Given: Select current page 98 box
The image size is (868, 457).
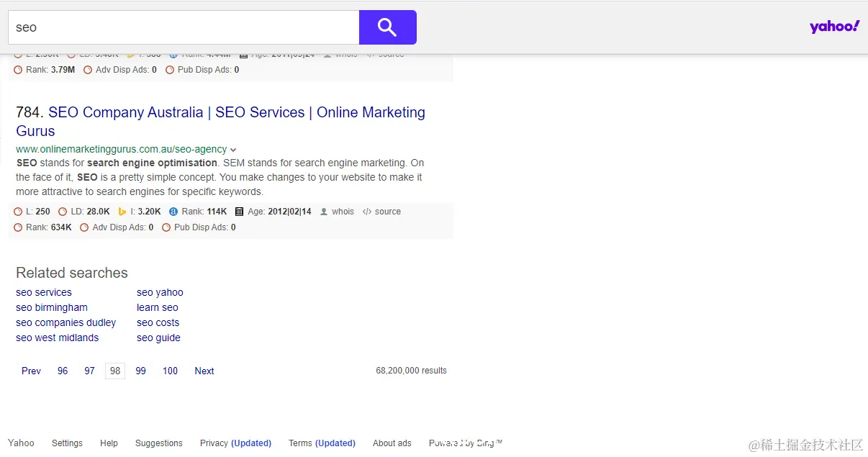Looking at the screenshot, I should [x=115, y=371].
